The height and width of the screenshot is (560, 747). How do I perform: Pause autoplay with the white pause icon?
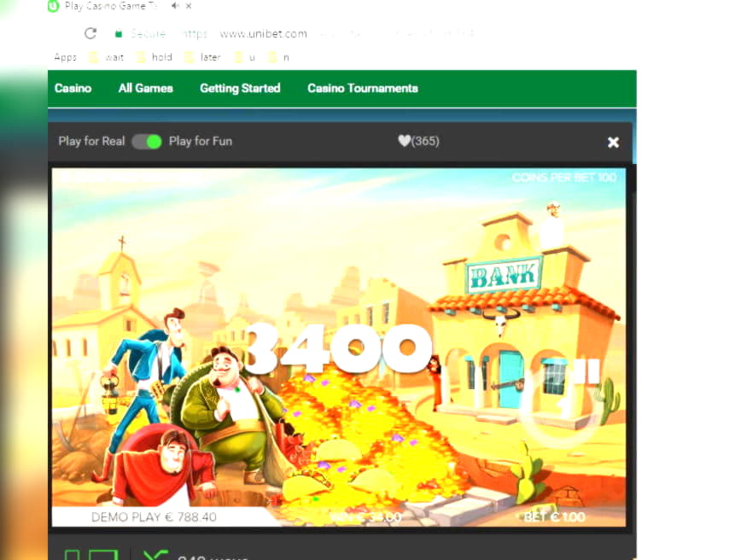587,371
